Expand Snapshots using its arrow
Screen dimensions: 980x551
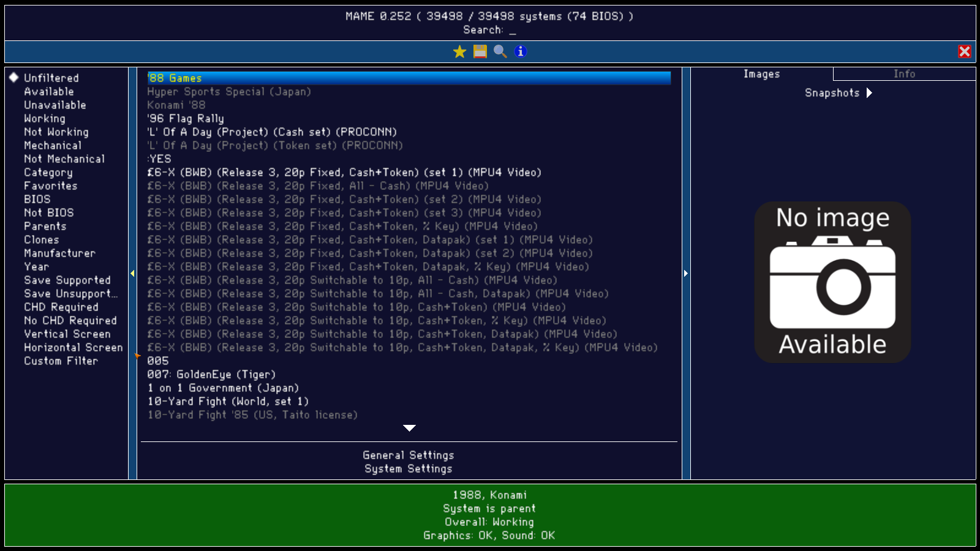point(870,92)
